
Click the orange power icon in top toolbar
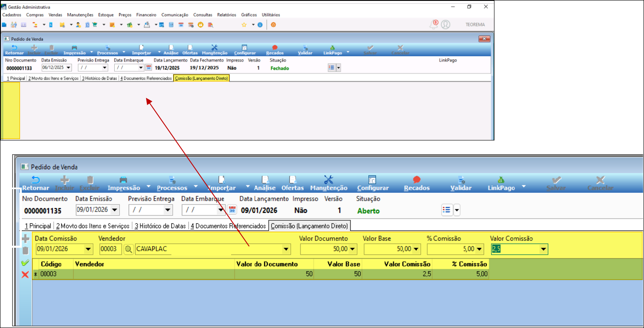273,25
